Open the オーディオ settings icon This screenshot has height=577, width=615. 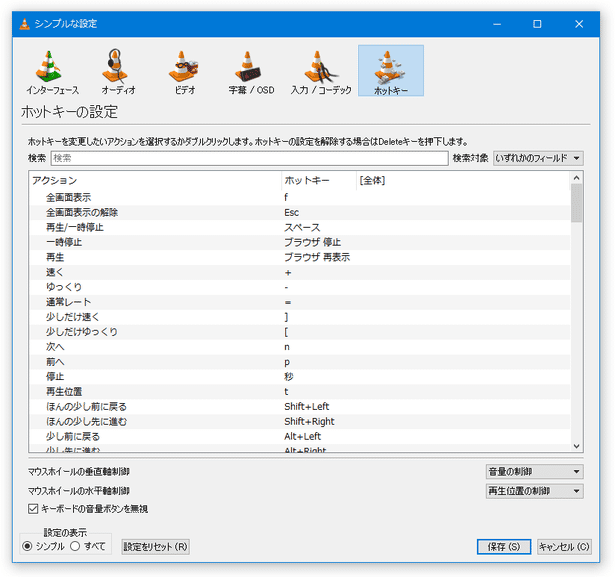(x=118, y=71)
